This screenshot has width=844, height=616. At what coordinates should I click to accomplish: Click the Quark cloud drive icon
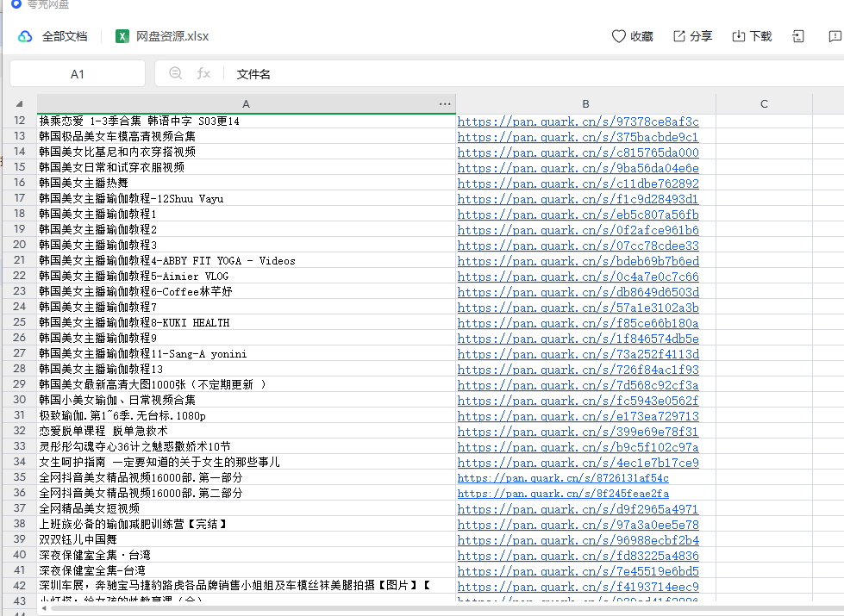pos(25,36)
